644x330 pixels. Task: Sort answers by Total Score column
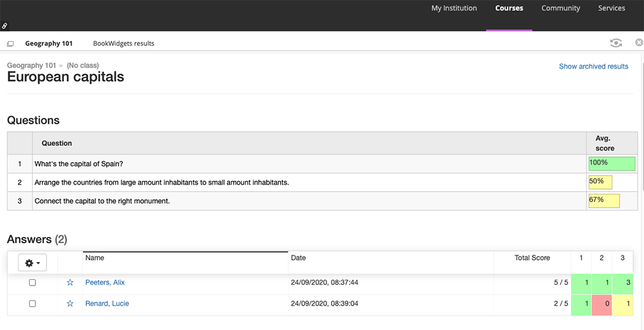click(x=532, y=258)
